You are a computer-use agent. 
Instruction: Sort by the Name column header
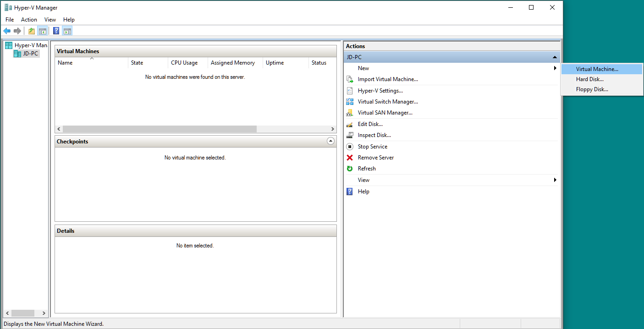coord(92,63)
